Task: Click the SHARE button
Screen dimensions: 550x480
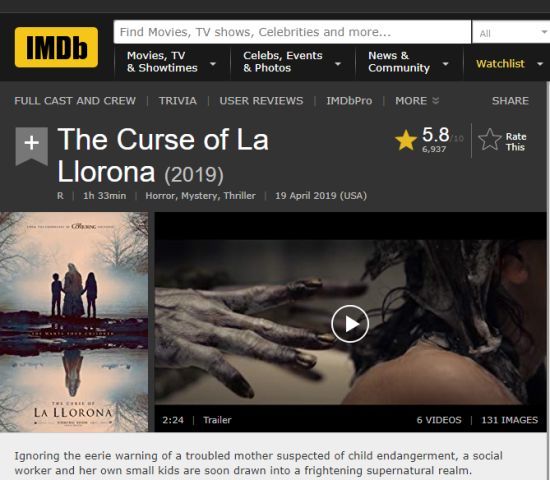Action: [510, 101]
